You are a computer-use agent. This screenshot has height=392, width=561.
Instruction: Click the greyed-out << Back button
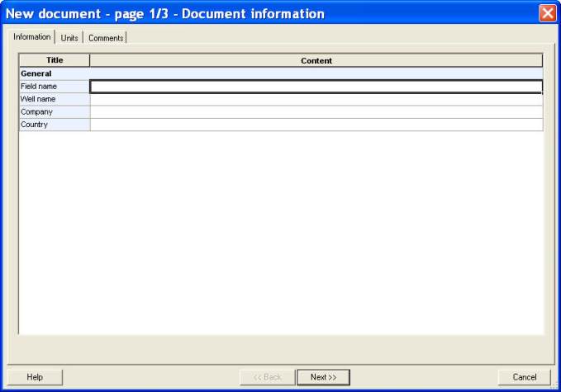(x=267, y=377)
